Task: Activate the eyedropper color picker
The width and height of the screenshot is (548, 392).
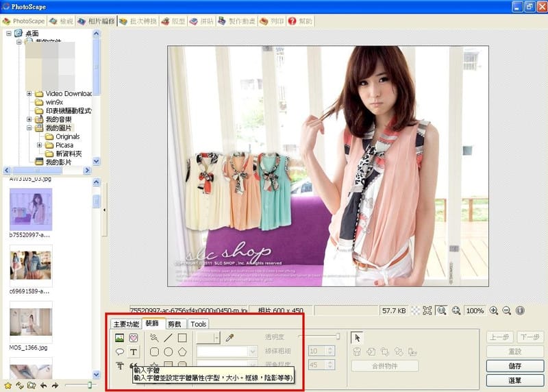Action: pyautogui.click(x=230, y=338)
